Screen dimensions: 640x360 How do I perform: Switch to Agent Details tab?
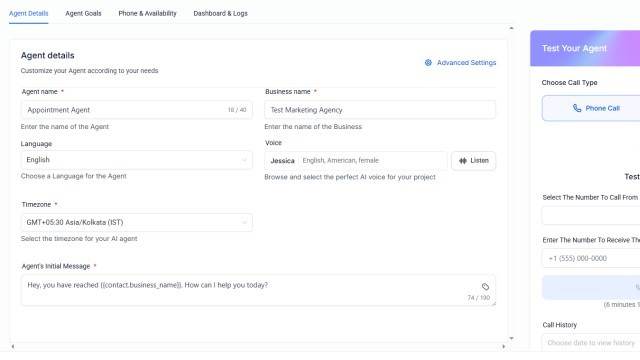[29, 13]
